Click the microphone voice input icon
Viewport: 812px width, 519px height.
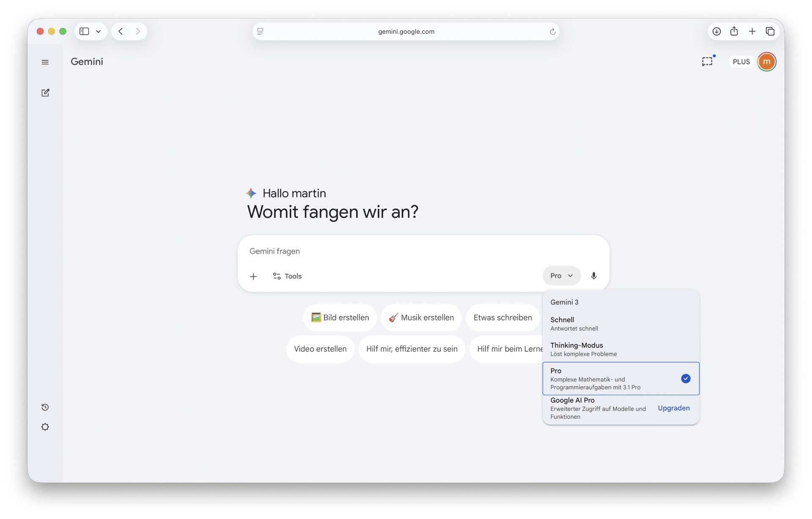click(x=594, y=276)
